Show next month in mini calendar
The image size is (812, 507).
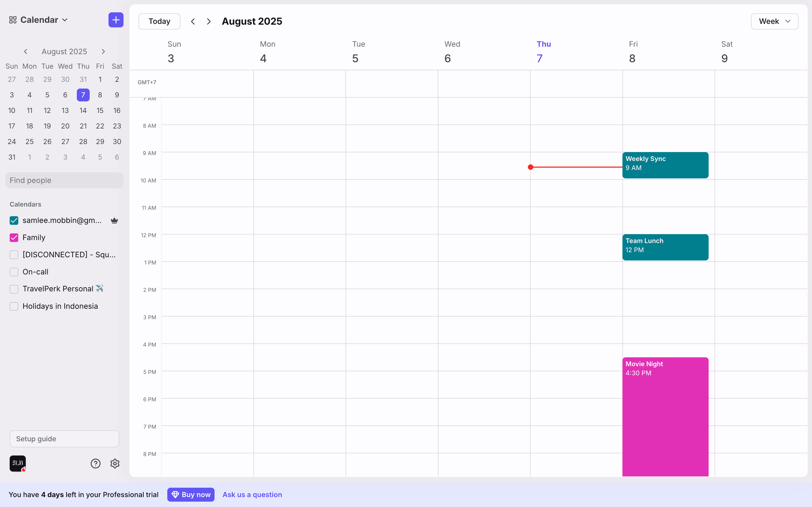tap(103, 51)
